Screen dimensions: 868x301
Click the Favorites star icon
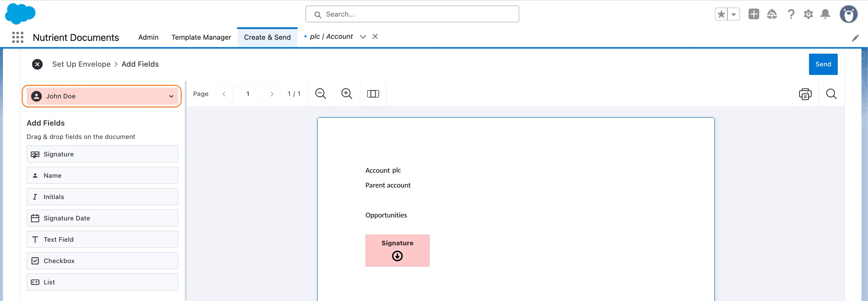click(x=721, y=14)
